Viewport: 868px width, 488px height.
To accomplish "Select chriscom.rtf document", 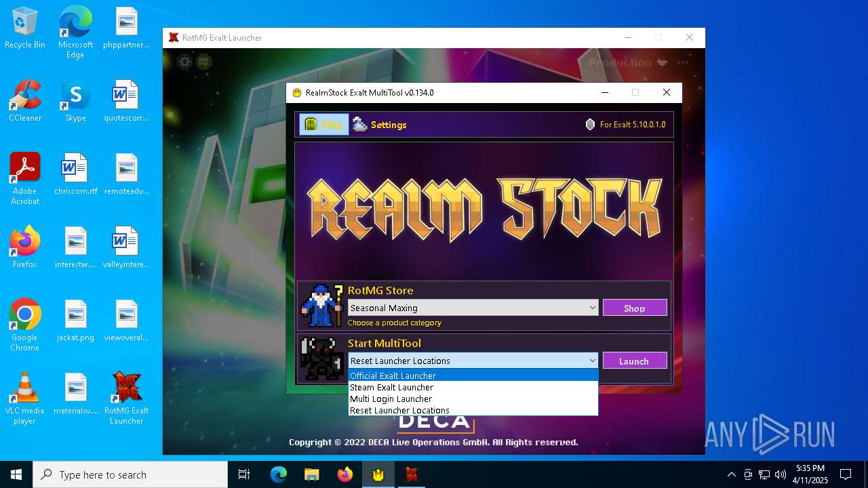I will (x=75, y=175).
